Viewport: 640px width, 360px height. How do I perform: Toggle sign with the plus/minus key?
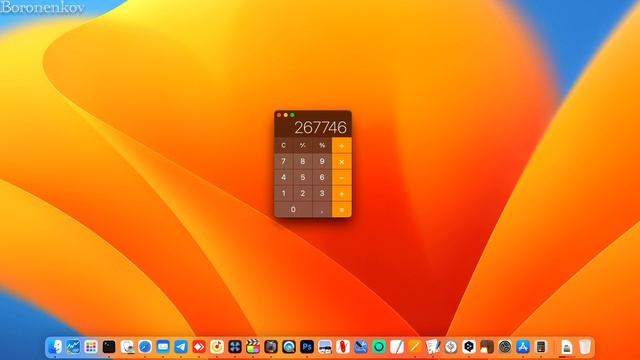point(303,145)
